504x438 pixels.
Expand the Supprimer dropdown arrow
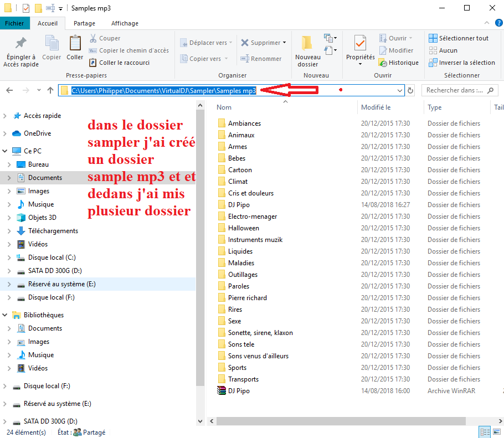coord(285,43)
